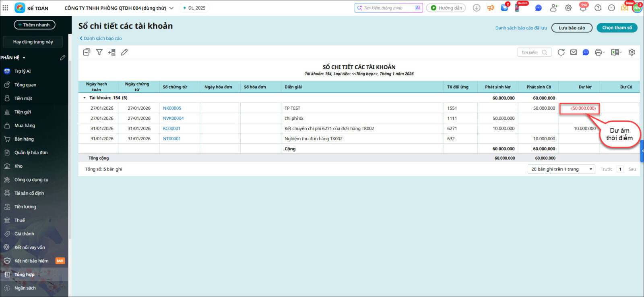Open the app launcher grid icon
Viewport: 644px width, 297px height.
tap(5, 8)
